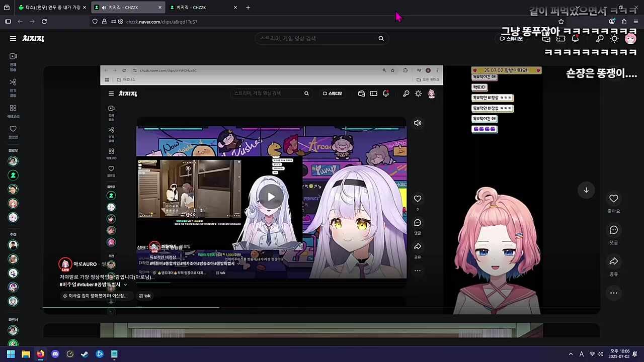Open the browser tab overview icon at top-left

coord(7,8)
